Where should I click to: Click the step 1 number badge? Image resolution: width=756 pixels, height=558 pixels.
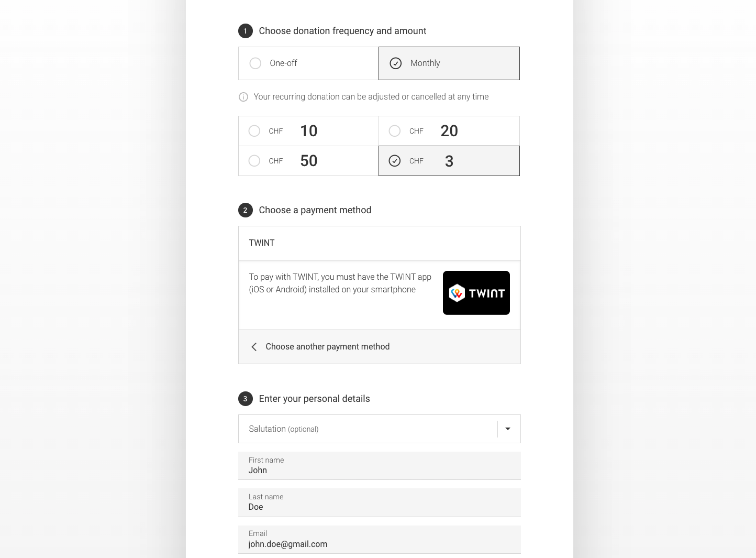coord(246,31)
